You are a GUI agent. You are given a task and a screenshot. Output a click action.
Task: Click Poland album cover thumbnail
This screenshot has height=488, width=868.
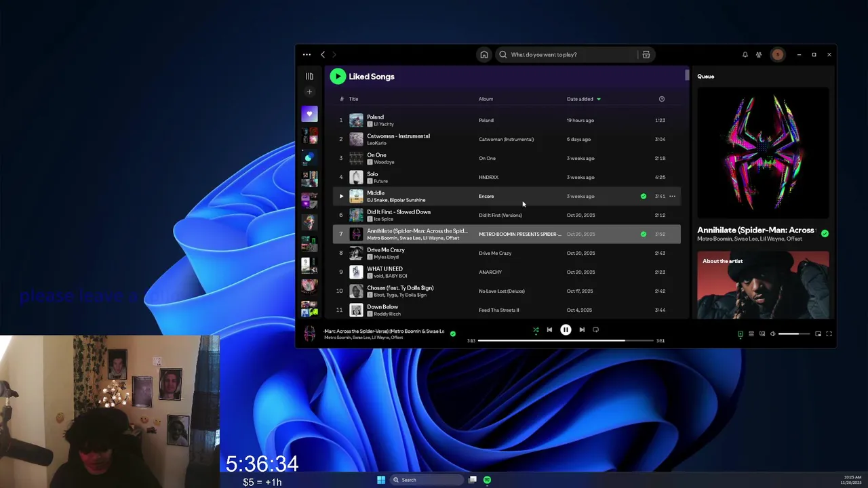point(356,120)
